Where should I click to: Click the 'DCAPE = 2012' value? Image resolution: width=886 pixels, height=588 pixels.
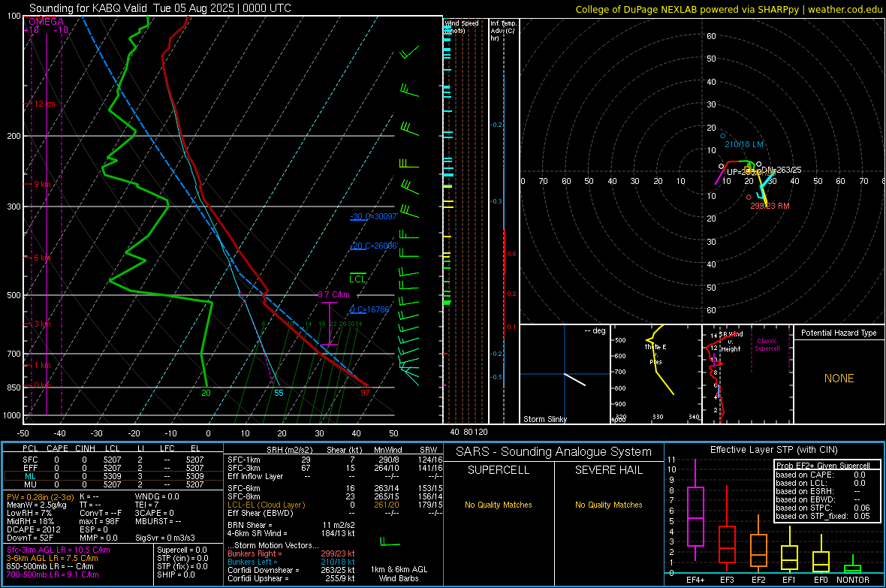point(33,529)
